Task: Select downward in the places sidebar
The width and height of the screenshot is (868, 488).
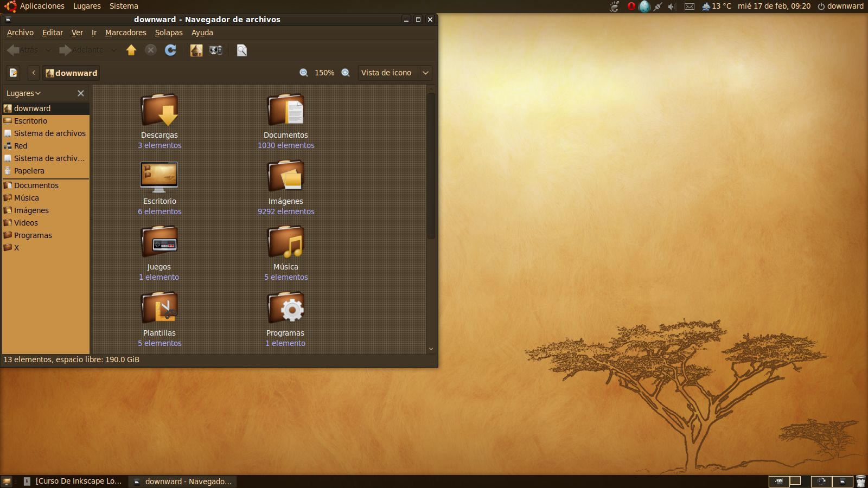Action: pyautogui.click(x=46, y=108)
